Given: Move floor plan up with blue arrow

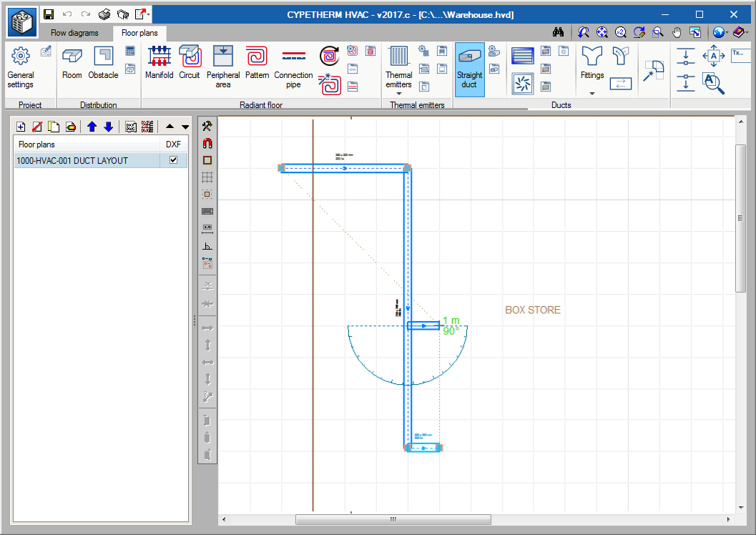Looking at the screenshot, I should (92, 127).
